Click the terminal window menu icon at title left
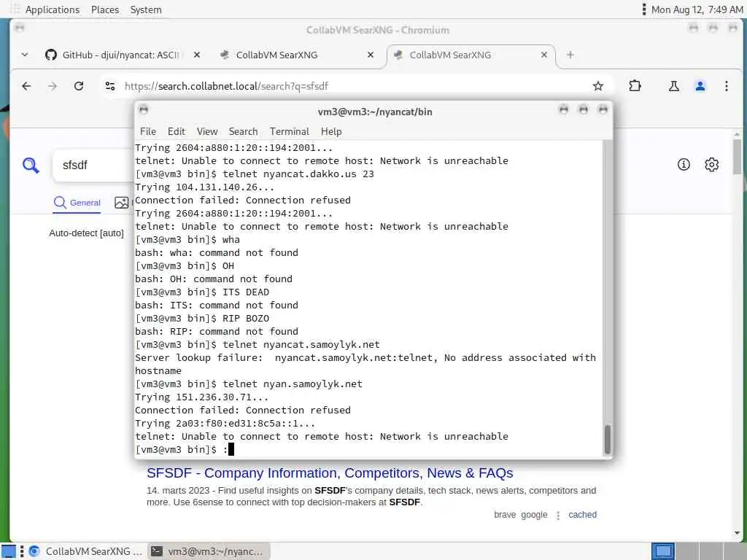This screenshot has height=560, width=747. pos(144,110)
